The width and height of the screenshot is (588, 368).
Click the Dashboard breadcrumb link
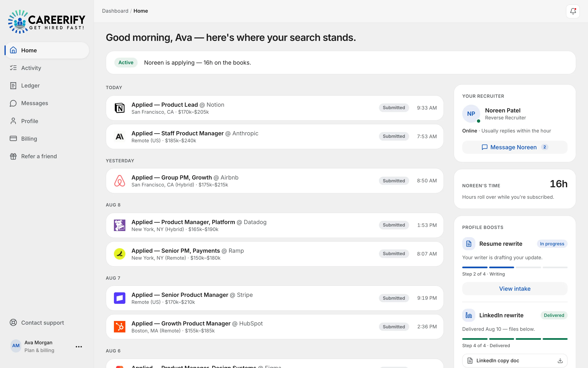pos(115,11)
